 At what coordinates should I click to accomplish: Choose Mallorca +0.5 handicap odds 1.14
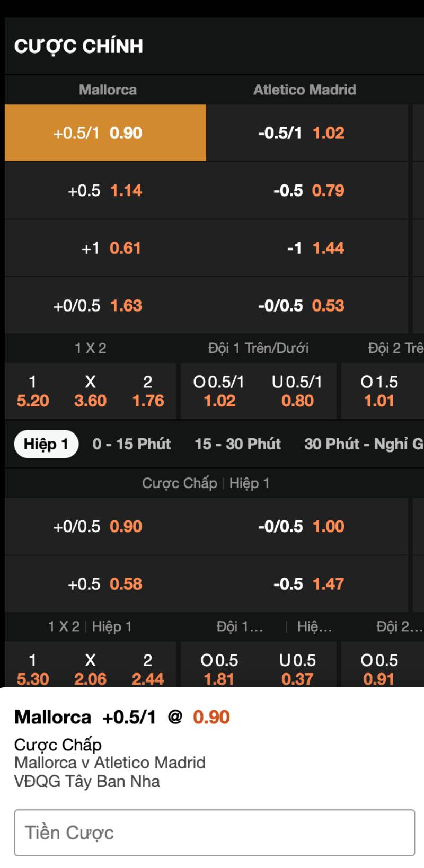coord(105,190)
